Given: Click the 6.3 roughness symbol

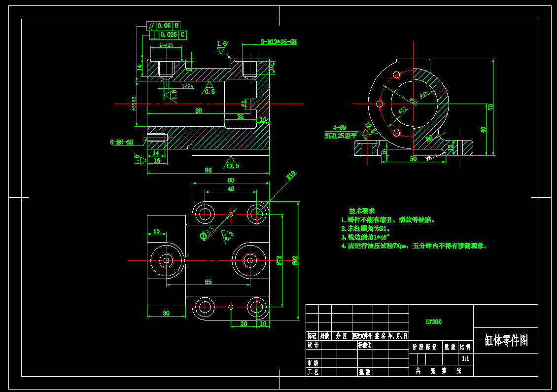Looking at the screenshot, I should click(227, 236).
